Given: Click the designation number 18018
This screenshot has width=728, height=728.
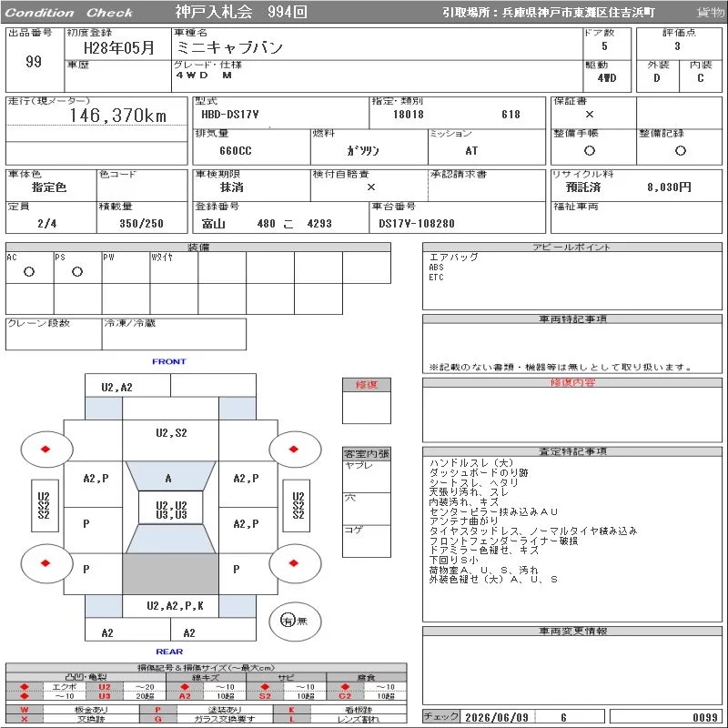Looking at the screenshot, I should tap(408, 115).
